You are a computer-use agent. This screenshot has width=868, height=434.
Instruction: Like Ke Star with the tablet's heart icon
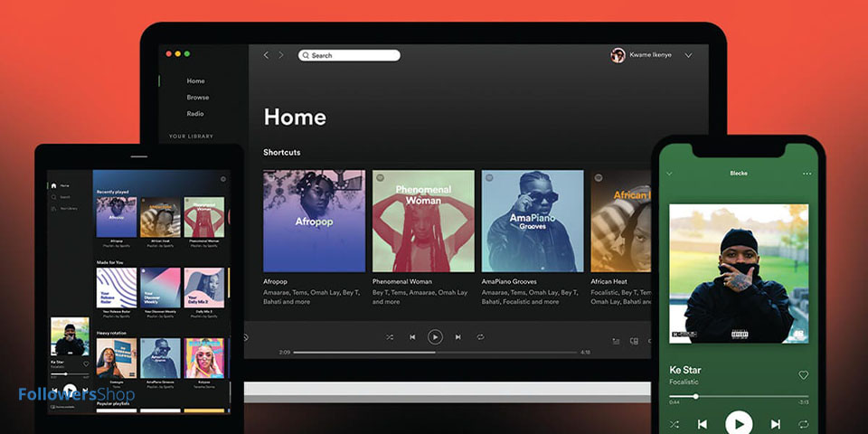[86, 363]
